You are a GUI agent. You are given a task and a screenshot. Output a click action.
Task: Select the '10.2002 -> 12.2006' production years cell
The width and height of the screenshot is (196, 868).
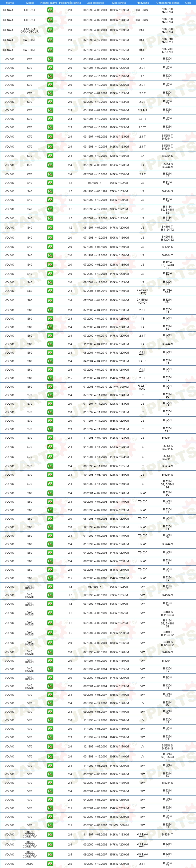[x=95, y=864]
